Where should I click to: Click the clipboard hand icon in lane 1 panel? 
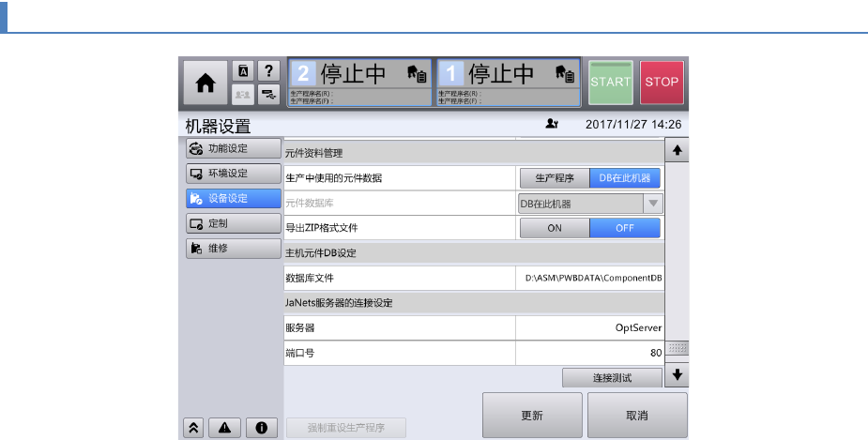pyautogui.click(x=565, y=73)
